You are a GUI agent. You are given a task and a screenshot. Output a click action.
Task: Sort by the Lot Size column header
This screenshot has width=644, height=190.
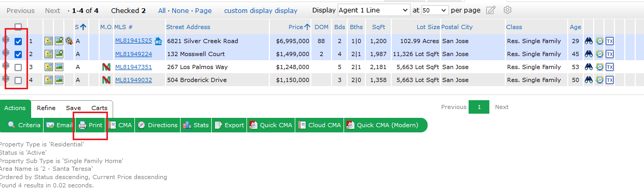(428, 27)
